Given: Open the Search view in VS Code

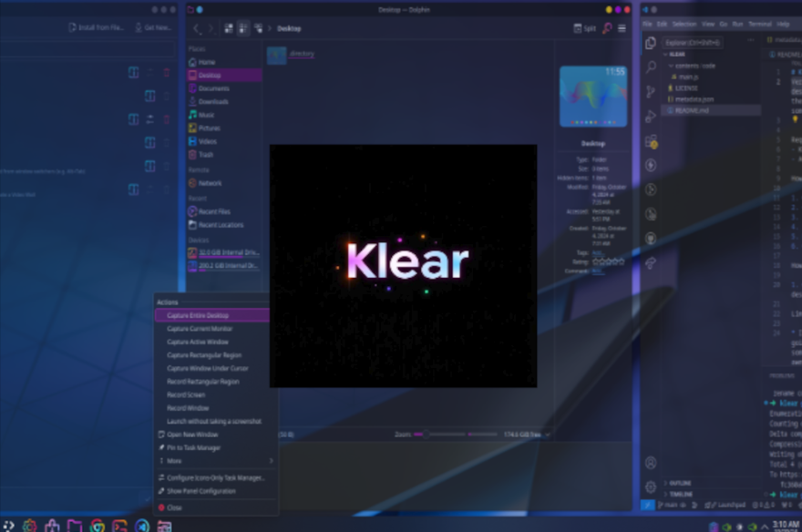Looking at the screenshot, I should point(649,67).
